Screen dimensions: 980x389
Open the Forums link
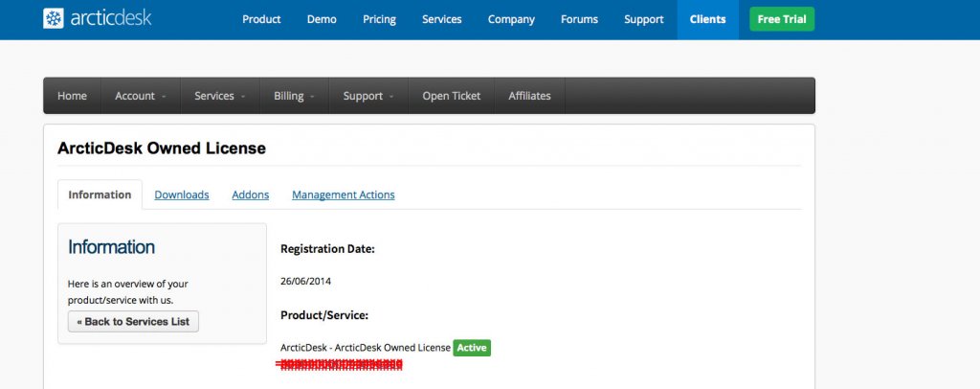[x=579, y=19]
